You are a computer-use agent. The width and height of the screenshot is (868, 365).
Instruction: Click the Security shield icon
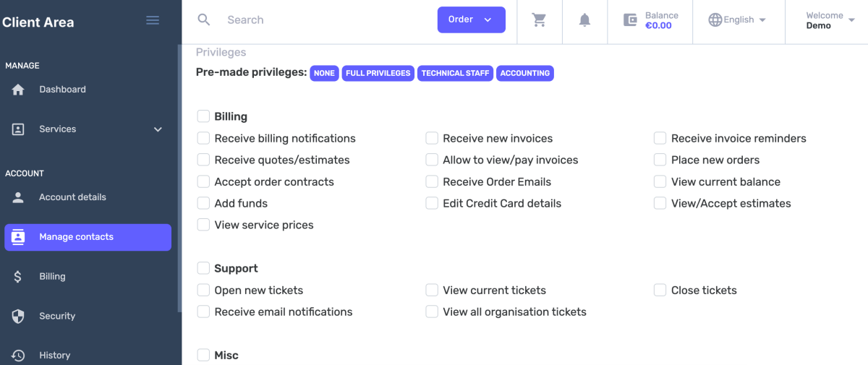click(x=18, y=316)
